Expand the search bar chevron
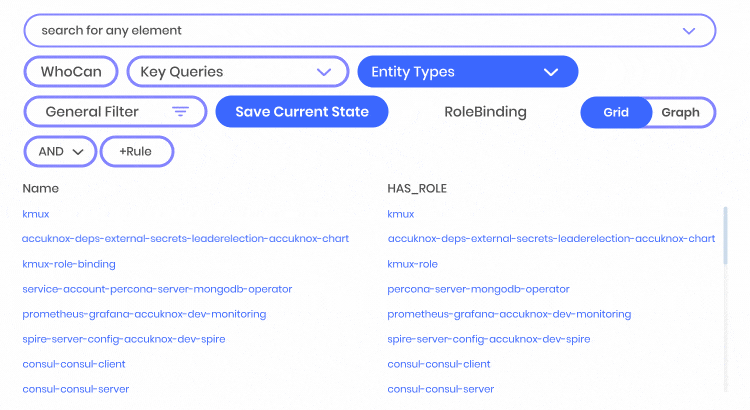The width and height of the screenshot is (750, 410). click(x=689, y=31)
